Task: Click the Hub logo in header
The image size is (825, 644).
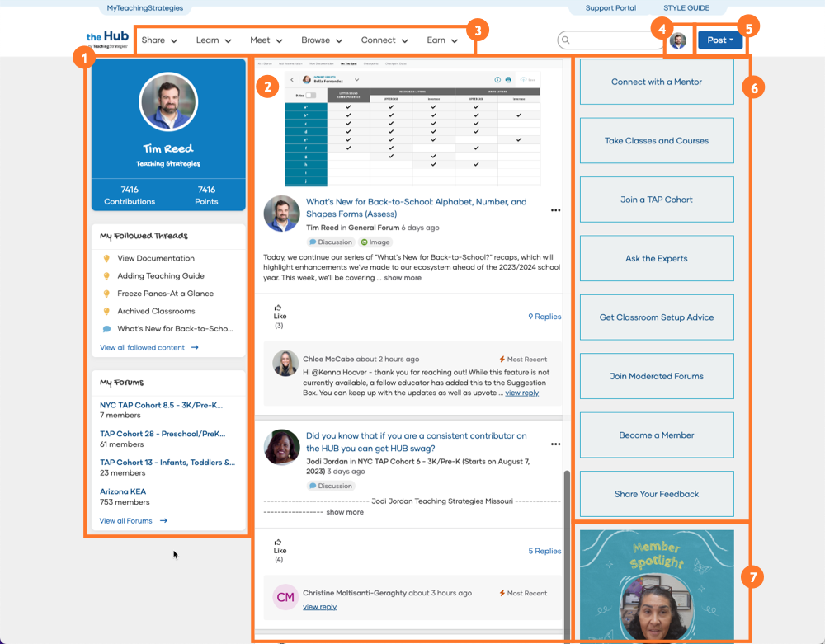Action: coord(107,40)
